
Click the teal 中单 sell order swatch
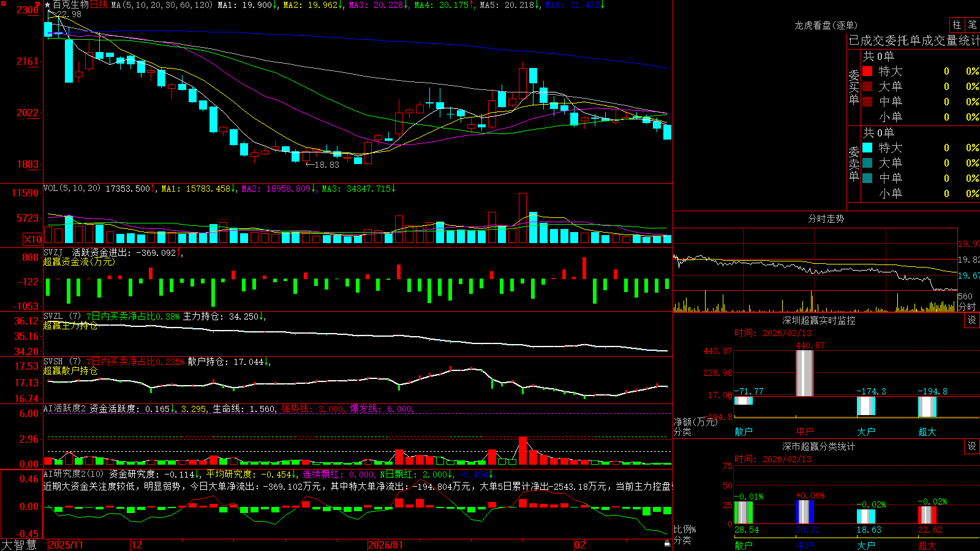pos(867,178)
